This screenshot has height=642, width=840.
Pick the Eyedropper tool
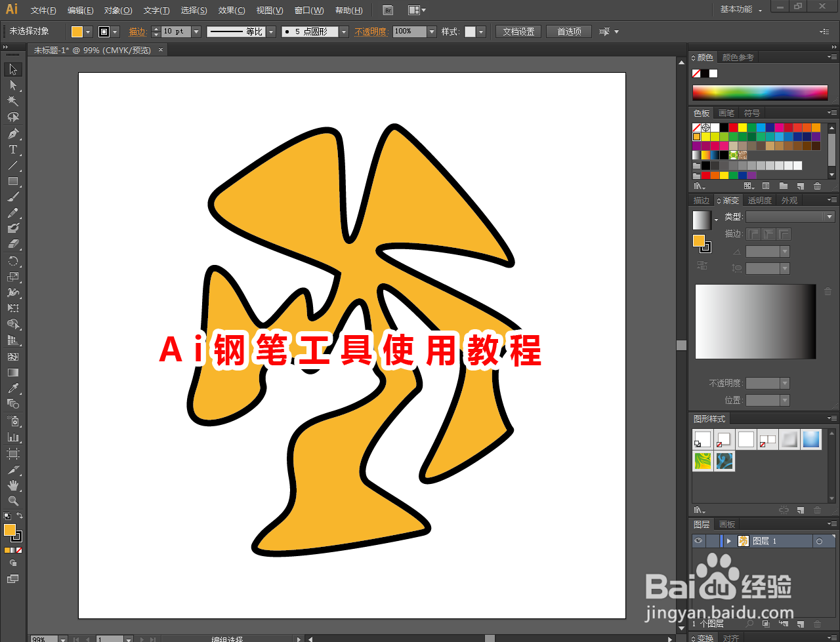coord(12,388)
